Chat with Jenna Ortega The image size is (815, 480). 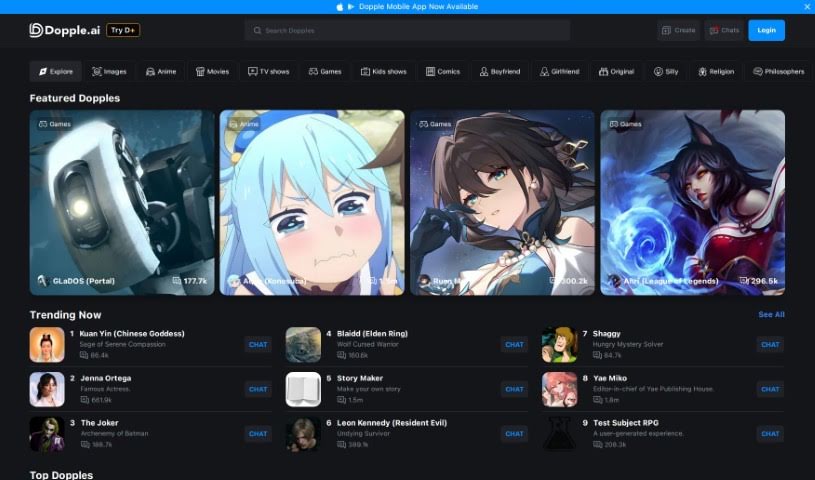click(258, 390)
